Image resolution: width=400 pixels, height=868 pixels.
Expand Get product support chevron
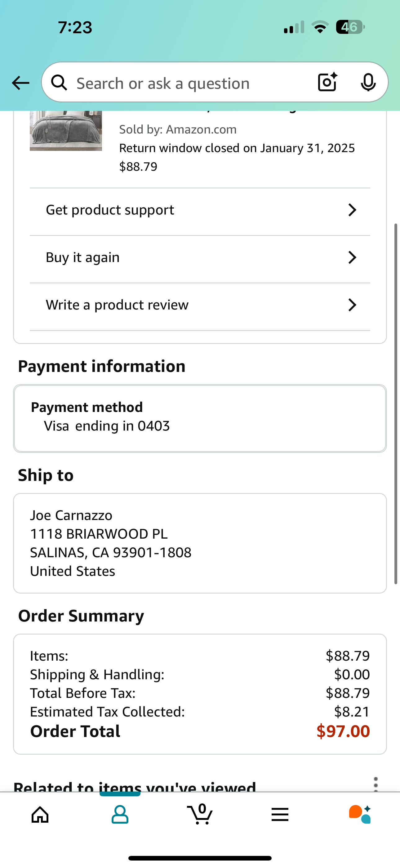(x=352, y=210)
